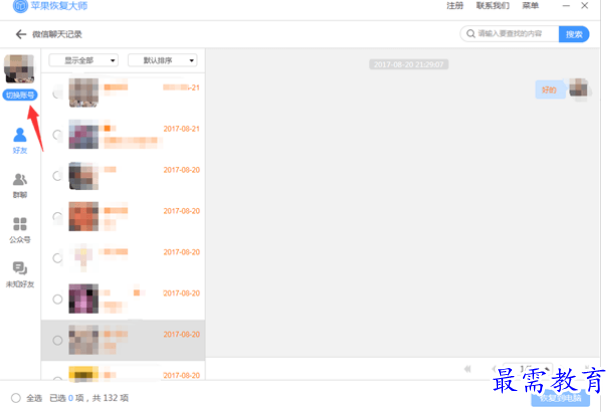This screenshot has width=614, height=412.
Task: Click the blue 搜索 search button
Action: click(x=574, y=34)
